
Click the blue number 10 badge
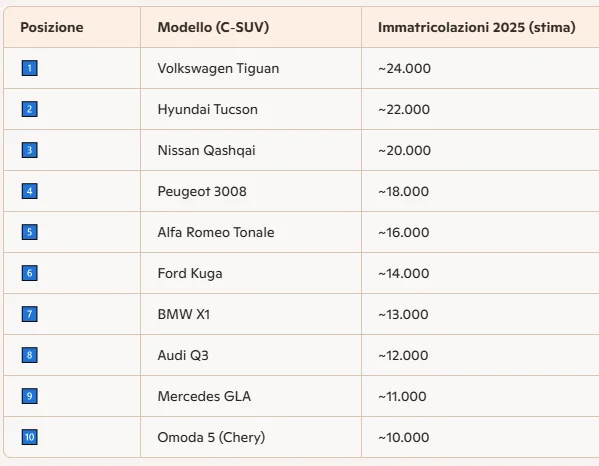point(29,437)
